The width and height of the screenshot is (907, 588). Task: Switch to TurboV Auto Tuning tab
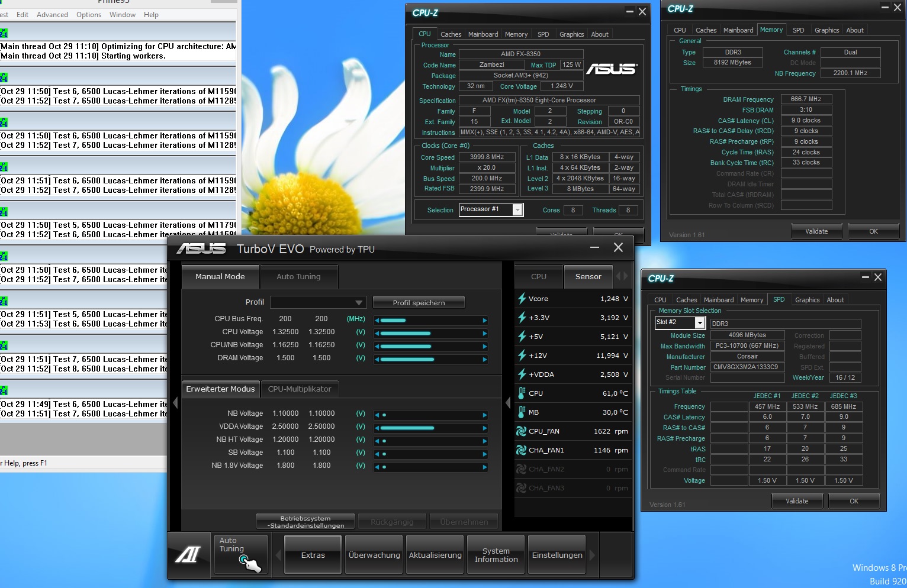point(298,276)
